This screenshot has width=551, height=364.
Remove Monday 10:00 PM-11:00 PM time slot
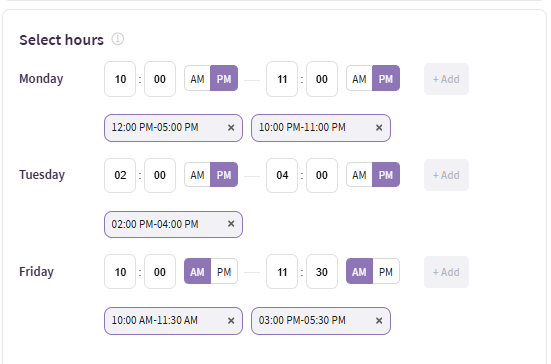[379, 128]
